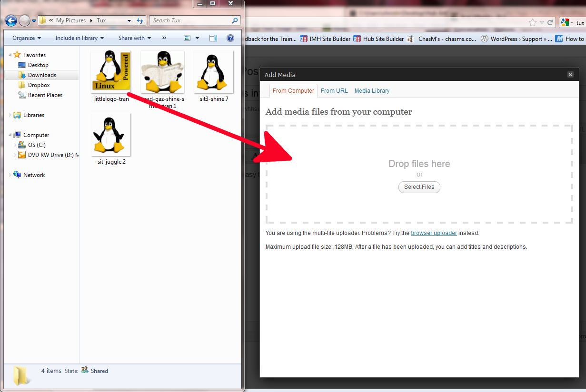Open the Include in library dropdown
The height and width of the screenshot is (392, 586).
point(79,38)
